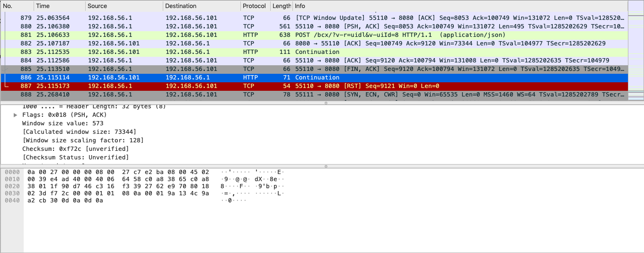Click ASCII text of hex row 0030
The width and height of the screenshot is (644, 253).
pyautogui.click(x=252, y=193)
